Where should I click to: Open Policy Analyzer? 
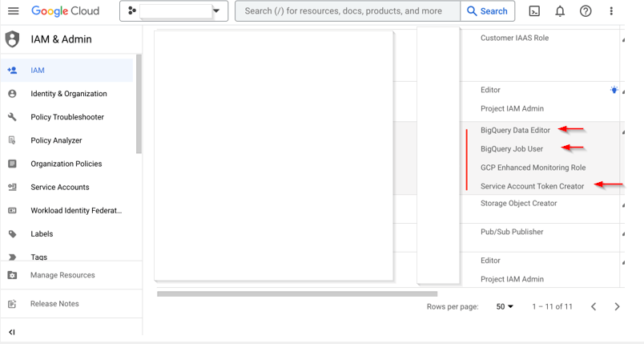pos(56,140)
